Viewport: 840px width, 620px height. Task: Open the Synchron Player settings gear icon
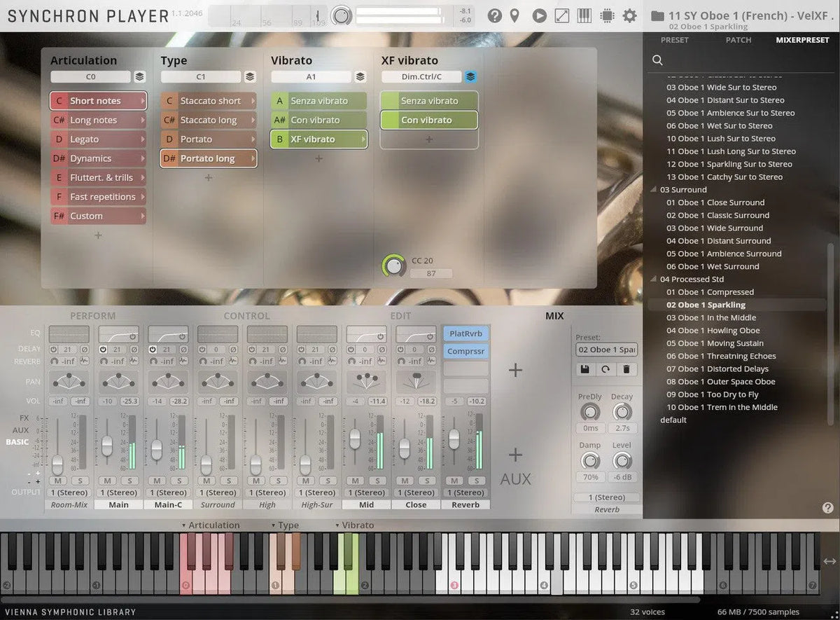629,15
